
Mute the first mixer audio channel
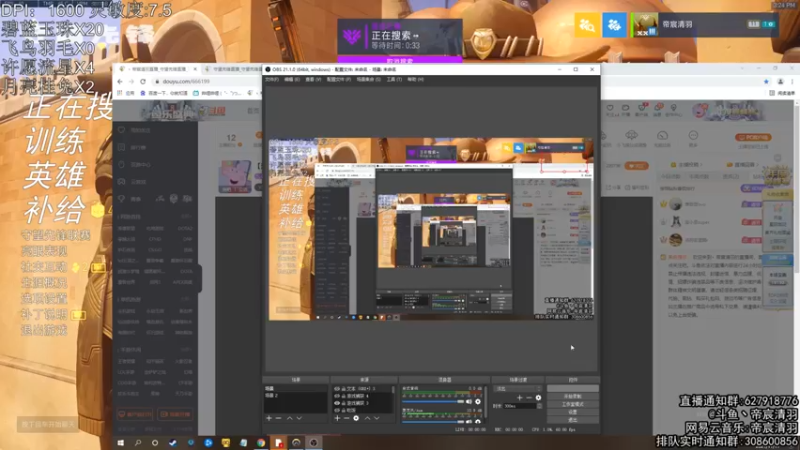(x=469, y=402)
